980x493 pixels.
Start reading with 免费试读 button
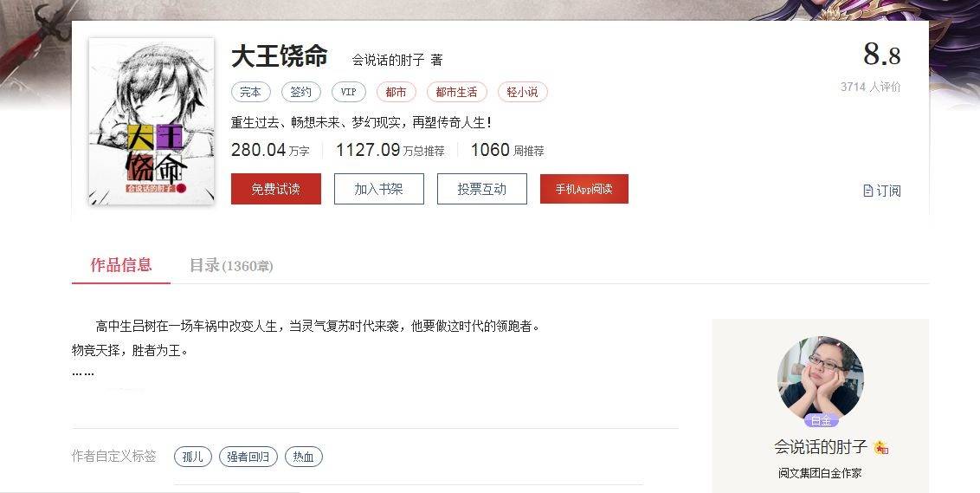[x=275, y=189]
